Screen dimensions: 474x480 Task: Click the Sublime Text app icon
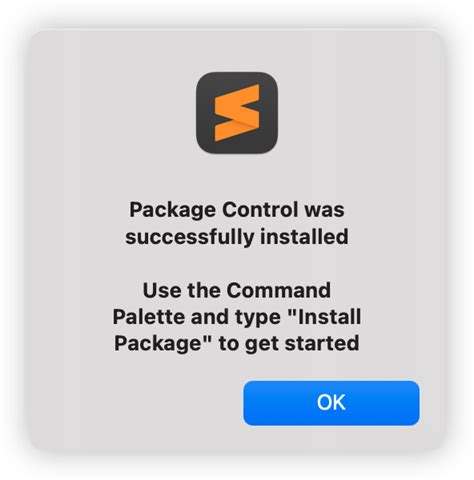coord(237,113)
